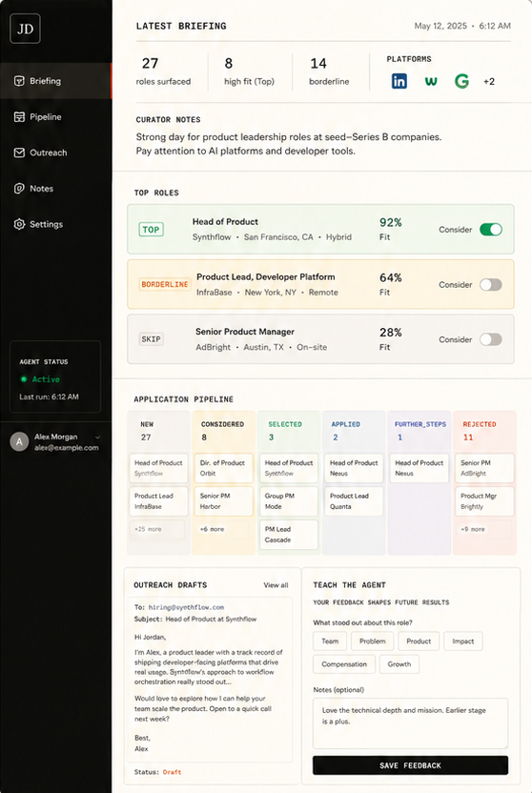Click the Settings gear icon
This screenshot has height=793, width=532.
[19, 224]
